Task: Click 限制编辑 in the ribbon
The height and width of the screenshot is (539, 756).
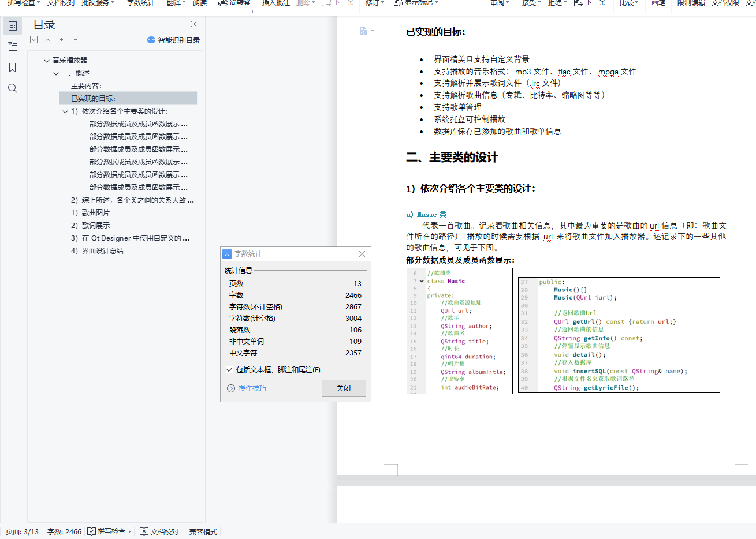Action: (x=691, y=3)
